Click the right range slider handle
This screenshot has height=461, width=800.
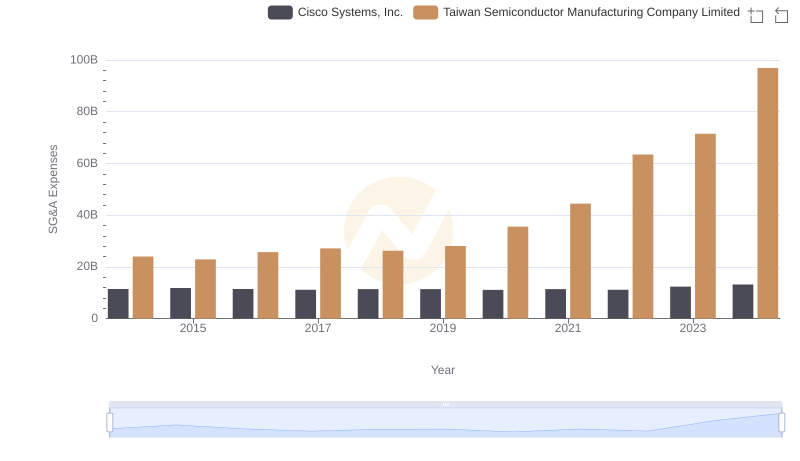point(782,422)
